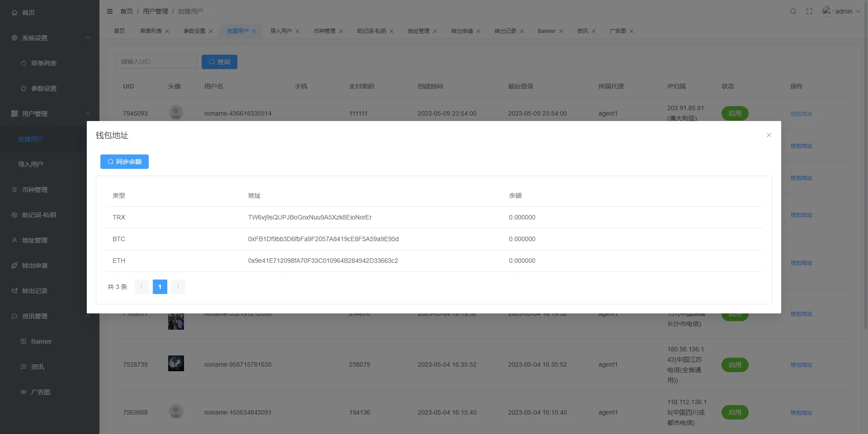Close the 广告图 tab with its X
Image resolution: width=868 pixels, height=434 pixels.
click(x=632, y=31)
